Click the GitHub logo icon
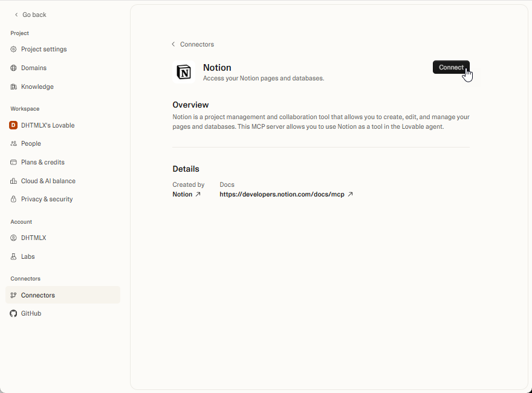The image size is (532, 393). coord(13,313)
